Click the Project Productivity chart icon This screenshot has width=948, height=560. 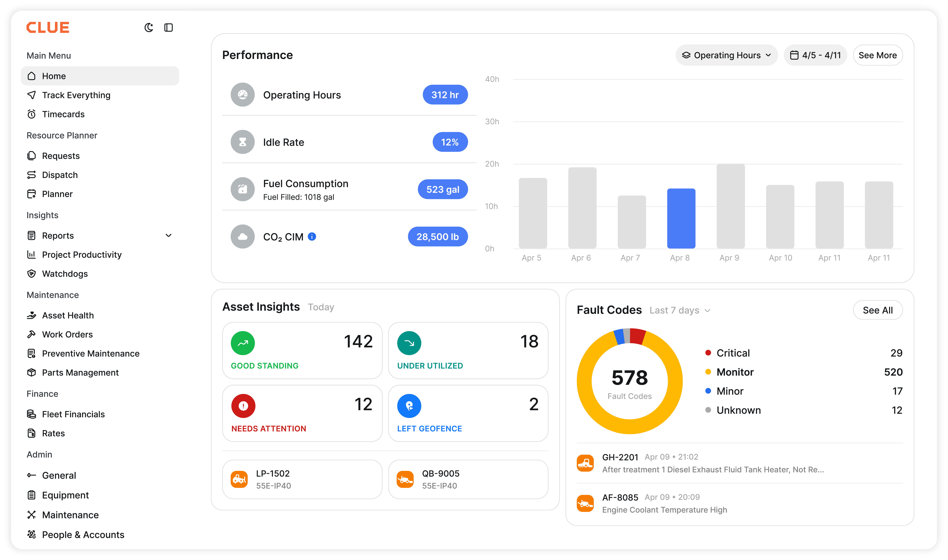coord(32,255)
